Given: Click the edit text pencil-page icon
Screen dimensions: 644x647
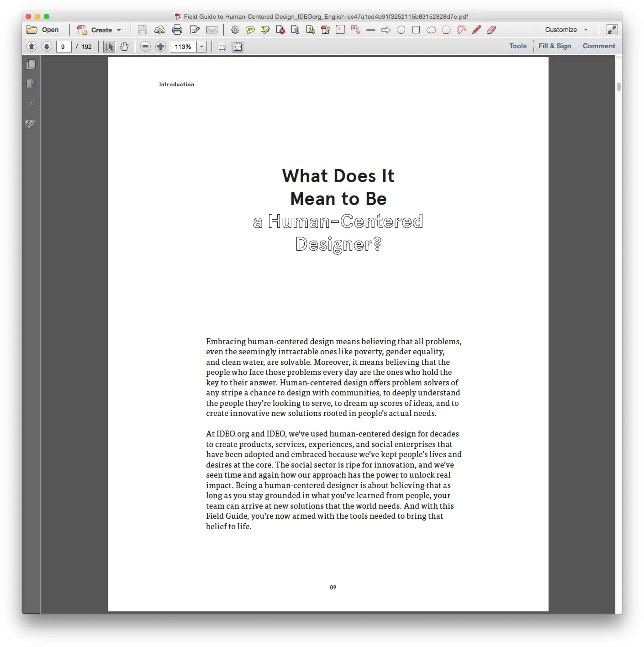Looking at the screenshot, I should [x=195, y=30].
